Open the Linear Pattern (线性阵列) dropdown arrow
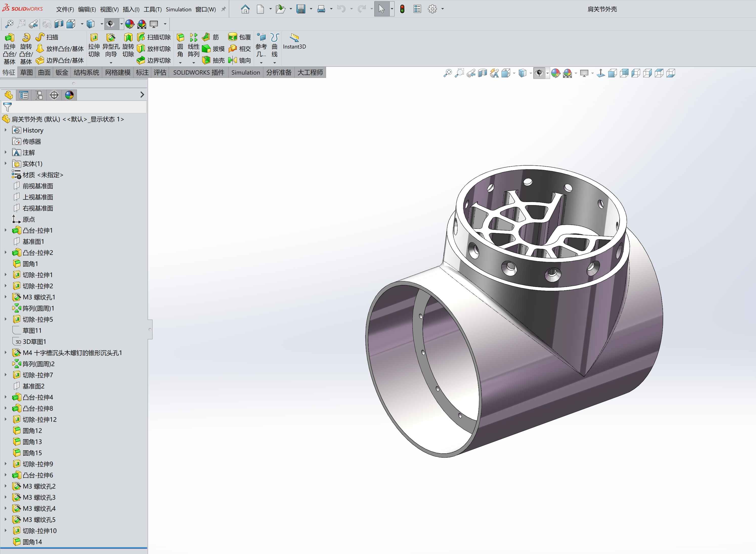Image resolution: width=756 pixels, height=554 pixels. pyautogui.click(x=193, y=63)
